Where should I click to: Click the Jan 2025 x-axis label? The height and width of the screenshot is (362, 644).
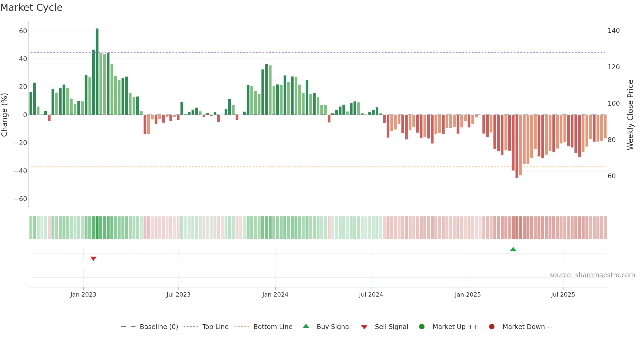468,294
